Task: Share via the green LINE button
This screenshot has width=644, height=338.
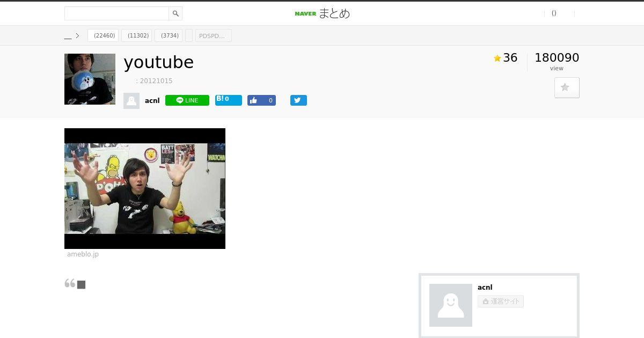Action: coord(187,100)
